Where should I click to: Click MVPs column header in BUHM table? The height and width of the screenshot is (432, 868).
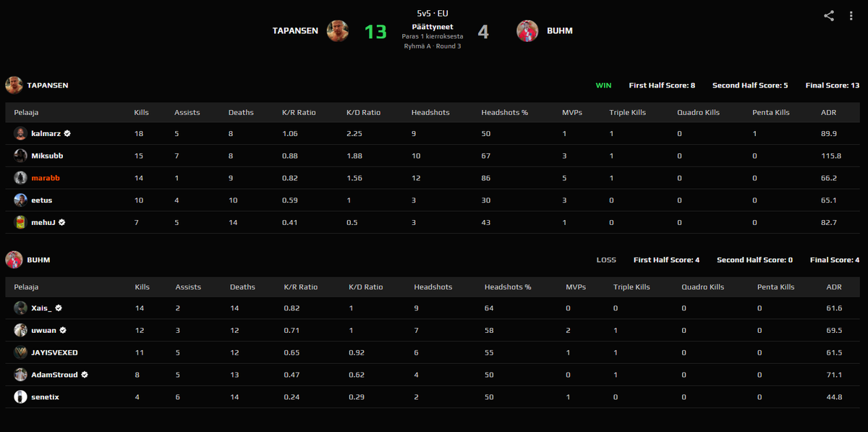click(576, 287)
